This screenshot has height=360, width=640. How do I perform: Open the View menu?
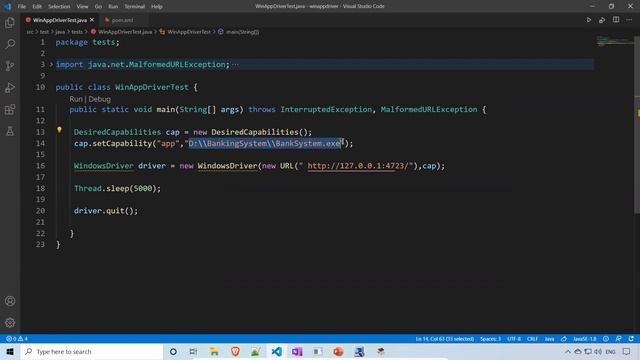(x=82, y=7)
